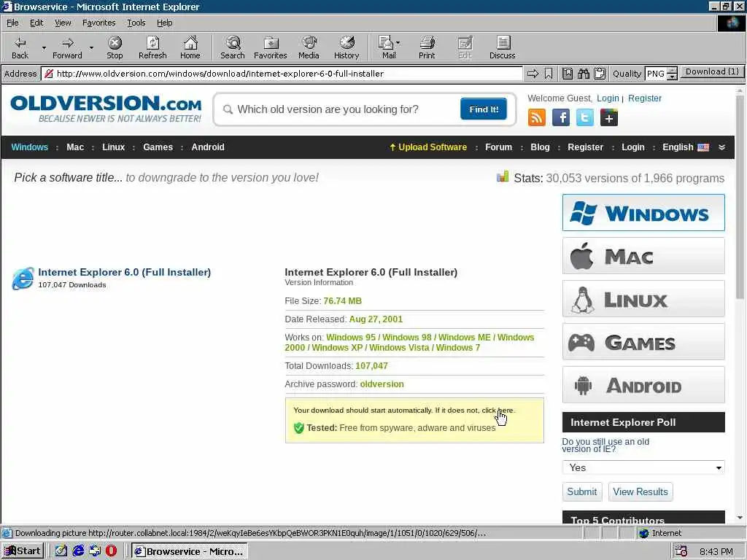Image resolution: width=747 pixels, height=560 pixels.
Task: Decrease Quality with the down spinner arrow
Action: pyautogui.click(x=672, y=77)
